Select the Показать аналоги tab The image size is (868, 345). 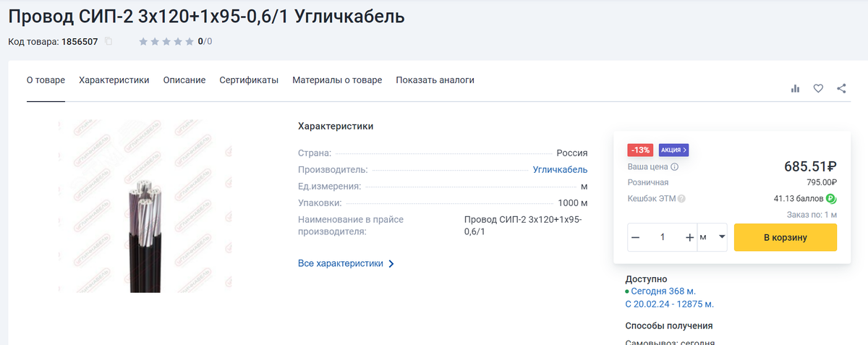(x=435, y=80)
